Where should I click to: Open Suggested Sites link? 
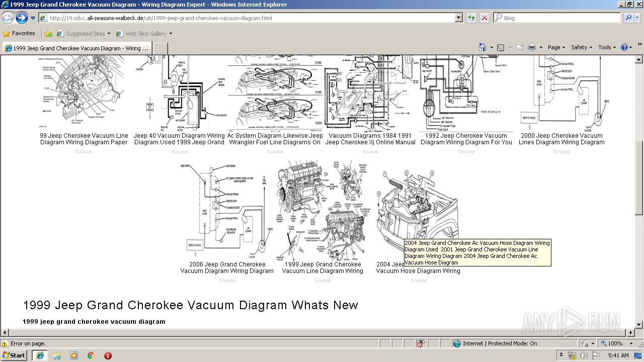(84, 34)
